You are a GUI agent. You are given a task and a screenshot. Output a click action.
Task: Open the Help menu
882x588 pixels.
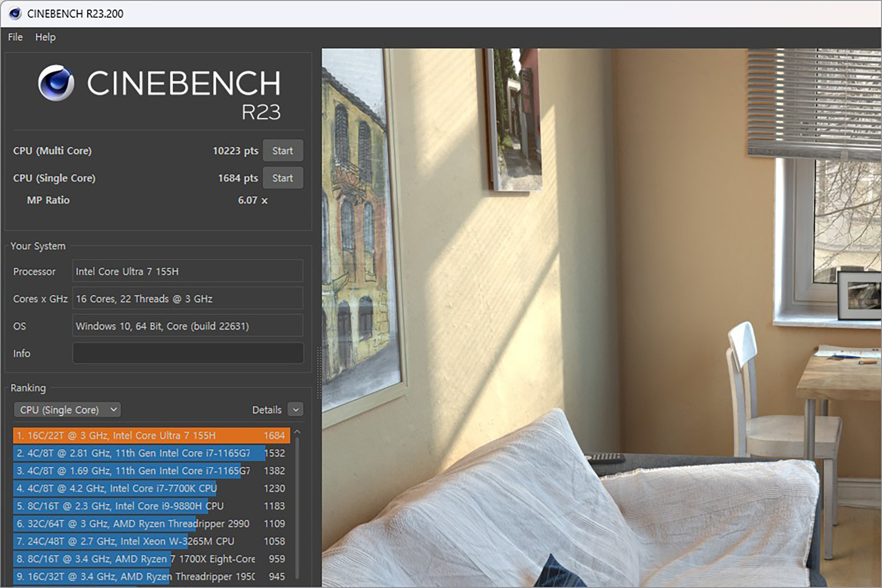(x=45, y=37)
